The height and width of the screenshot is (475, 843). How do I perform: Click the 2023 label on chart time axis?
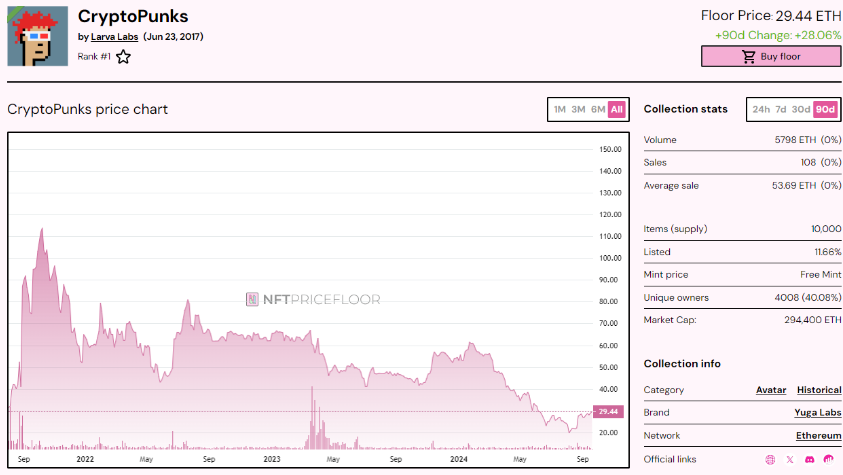272,459
